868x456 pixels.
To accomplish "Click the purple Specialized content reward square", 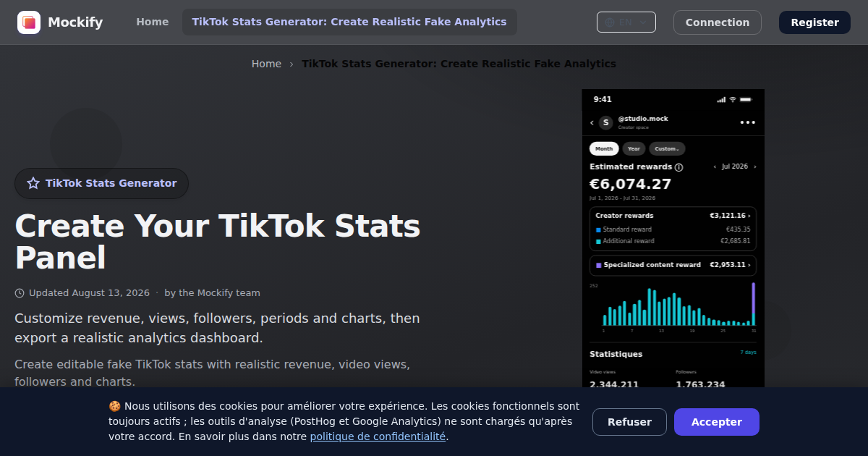I will (x=598, y=266).
